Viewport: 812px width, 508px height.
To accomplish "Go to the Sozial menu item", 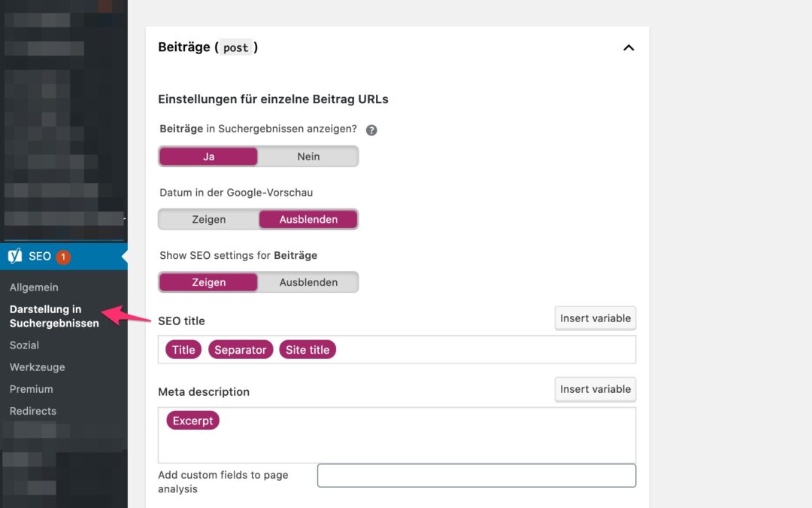I will tap(24, 345).
